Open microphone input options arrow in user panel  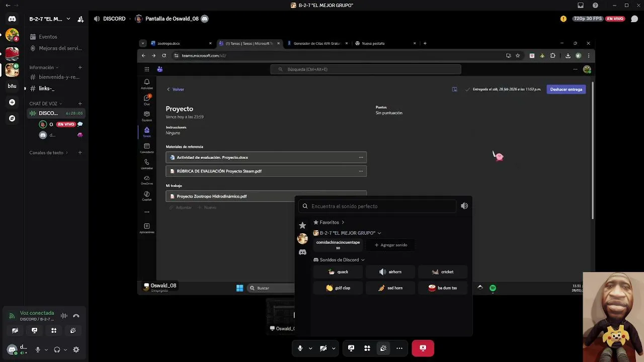pyautogui.click(x=46, y=349)
